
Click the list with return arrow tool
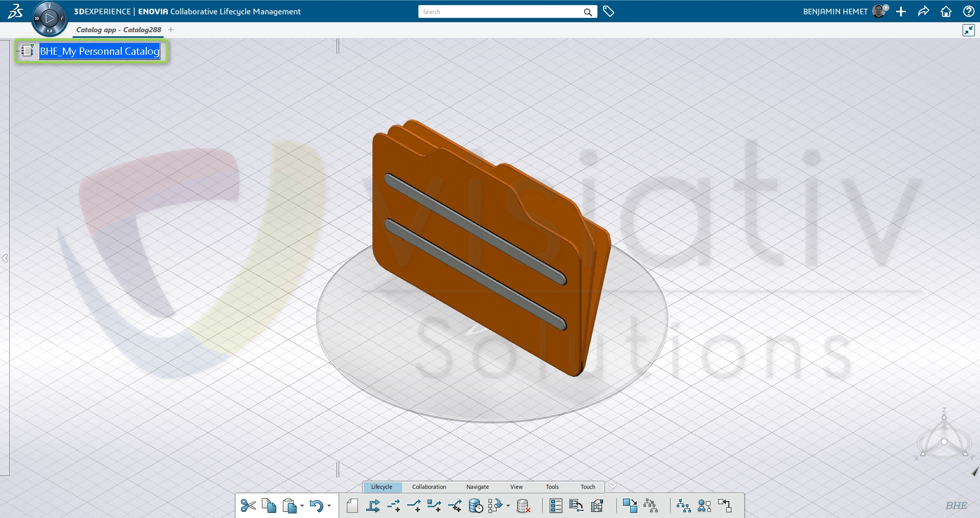[576, 506]
